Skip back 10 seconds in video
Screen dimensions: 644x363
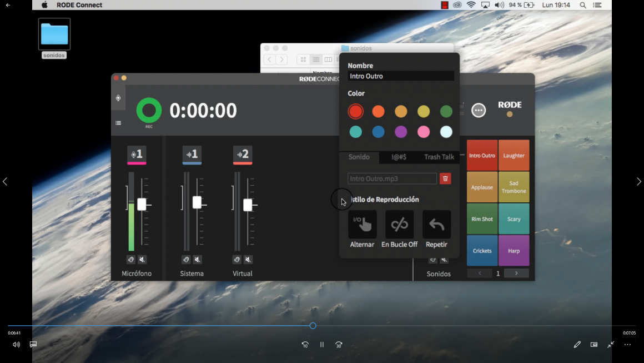click(x=305, y=345)
